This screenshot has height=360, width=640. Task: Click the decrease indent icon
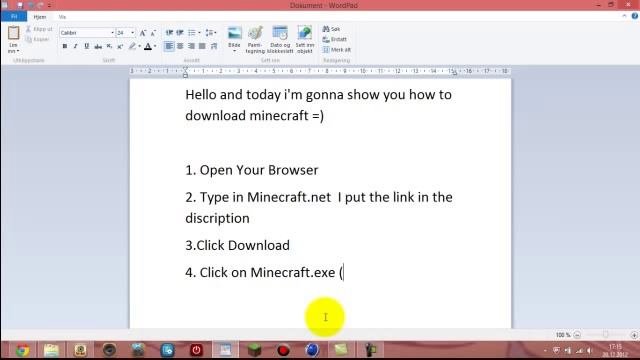tap(169, 33)
